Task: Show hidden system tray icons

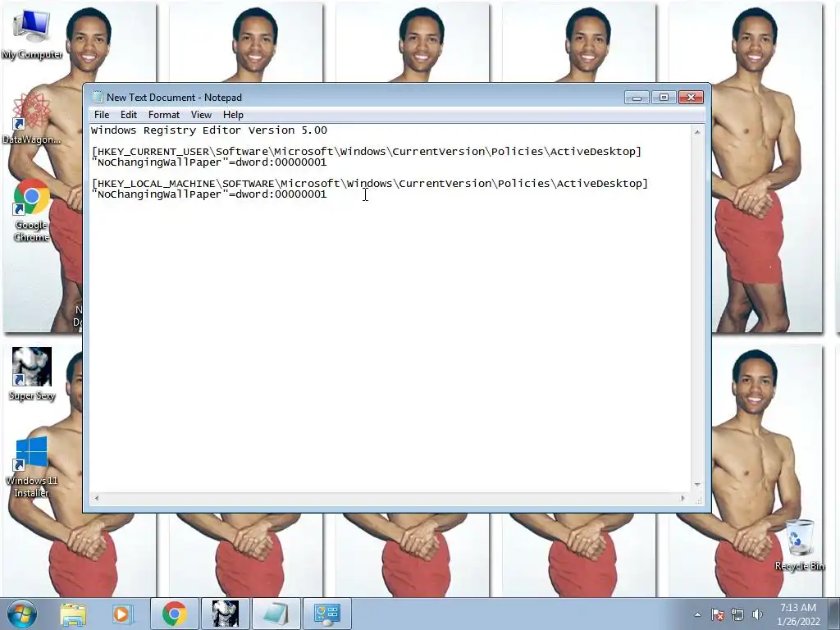Action: pos(697,614)
